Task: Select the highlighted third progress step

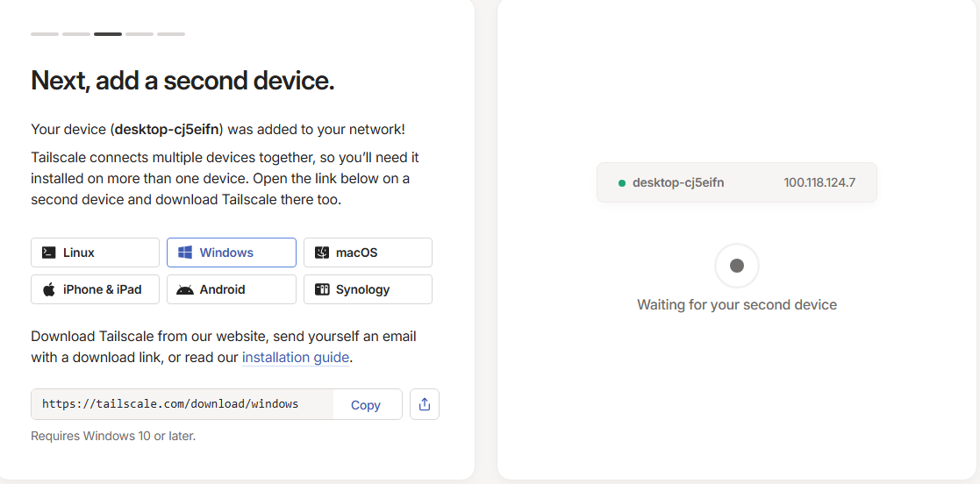Action: click(x=108, y=34)
